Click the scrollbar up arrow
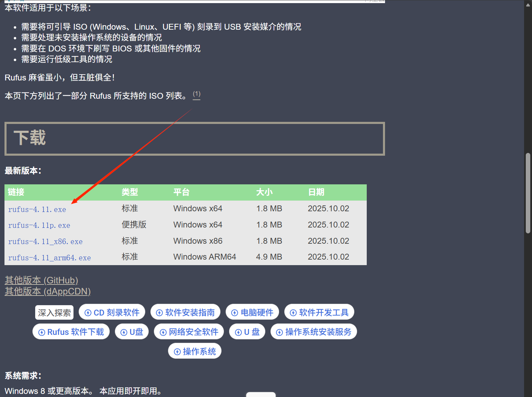 [528, 4]
